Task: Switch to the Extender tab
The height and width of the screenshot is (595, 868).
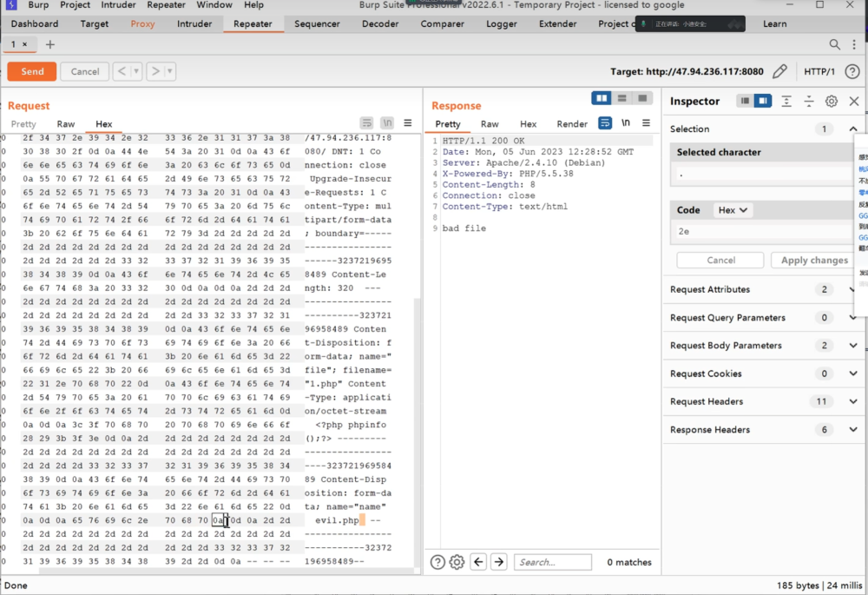Action: (x=557, y=23)
